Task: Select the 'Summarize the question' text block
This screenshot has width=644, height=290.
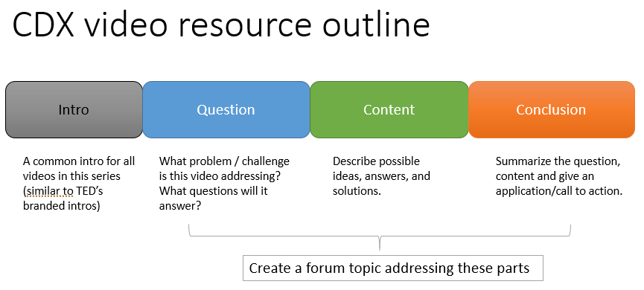Action: click(559, 176)
